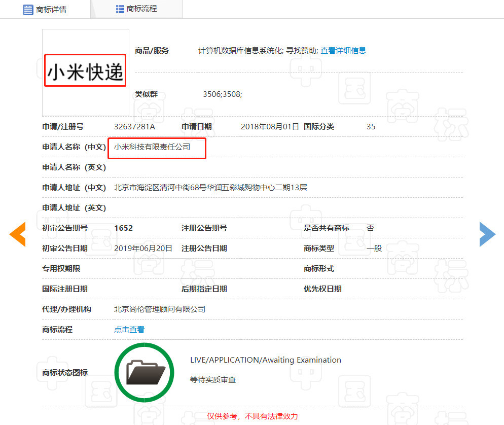Image resolution: width=504 pixels, height=425 pixels.
Task: Click the 商品/服务 field label
Action: point(152,51)
